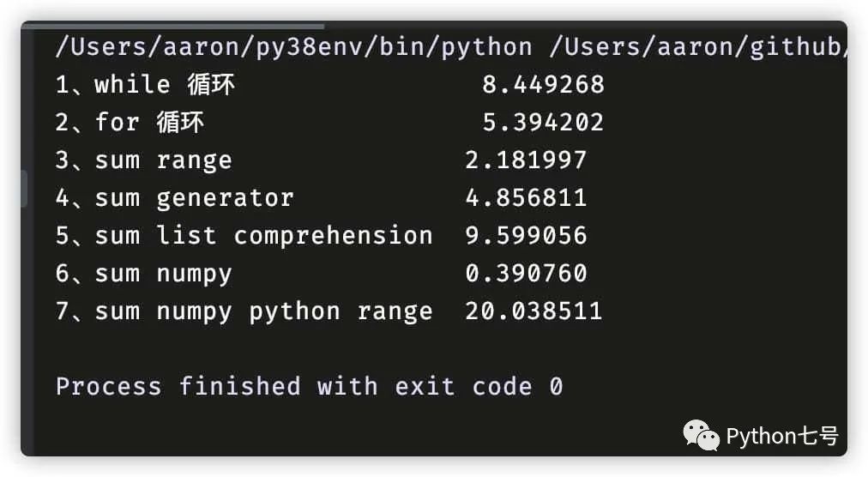Click the timing value 8.449268
The width and height of the screenshot is (868, 477).
pyautogui.click(x=543, y=84)
